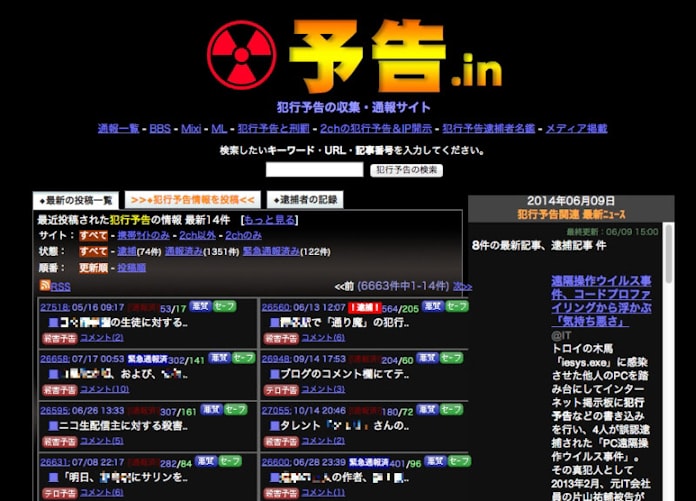Viewport: 696px width, 501px height.
Task: Click the green セーフ badge on entry 27518
Action: pyautogui.click(x=224, y=306)
